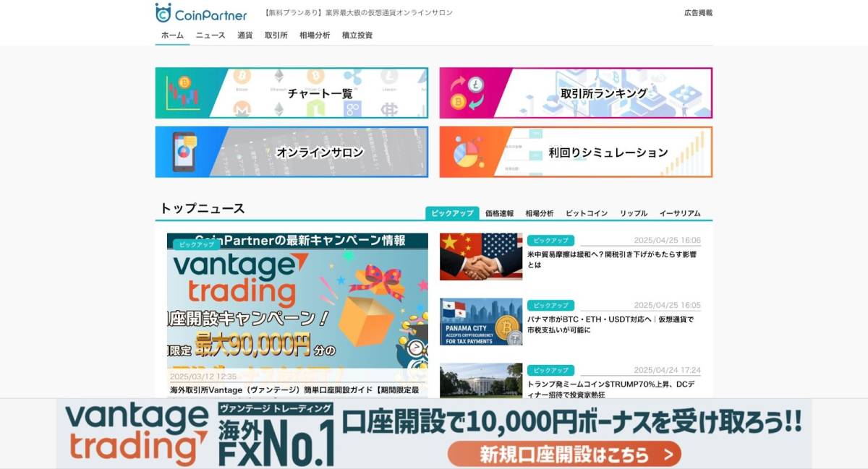This screenshot has height=469, width=868.
Task: Click the Ethereum icon in the chart list banner
Action: (279, 75)
